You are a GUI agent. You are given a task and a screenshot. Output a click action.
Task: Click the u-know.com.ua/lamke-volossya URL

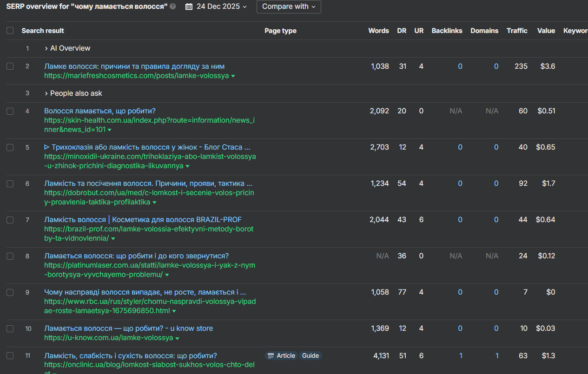click(x=109, y=338)
